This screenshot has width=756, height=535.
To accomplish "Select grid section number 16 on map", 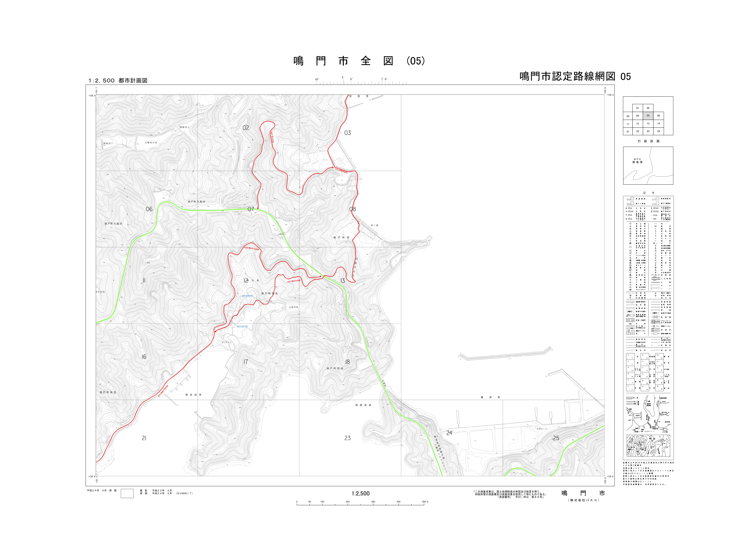I will (144, 357).
